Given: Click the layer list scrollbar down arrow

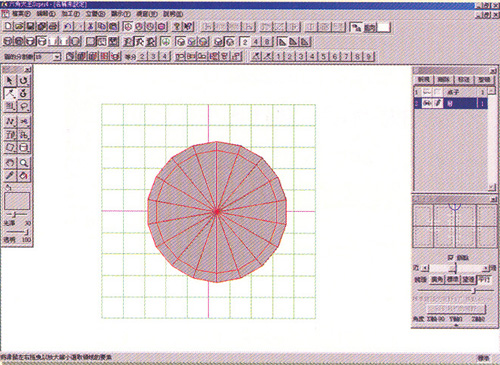Looking at the screenshot, I should [x=491, y=187].
